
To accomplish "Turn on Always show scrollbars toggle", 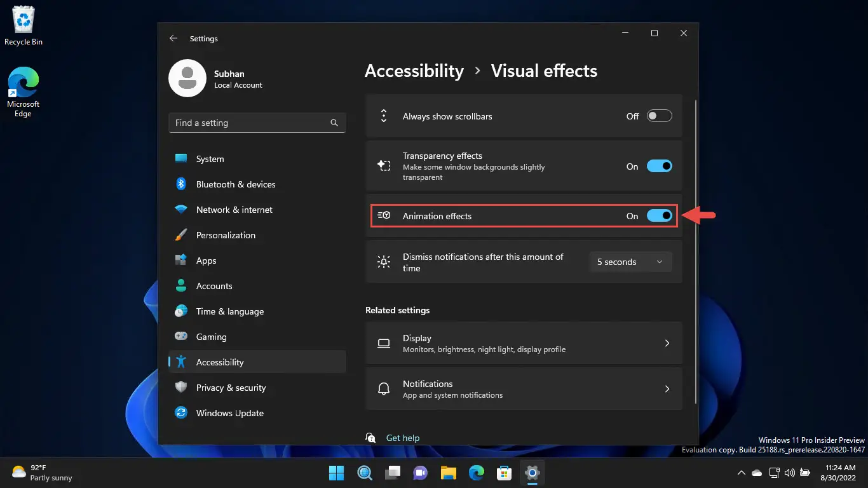I will click(x=660, y=116).
